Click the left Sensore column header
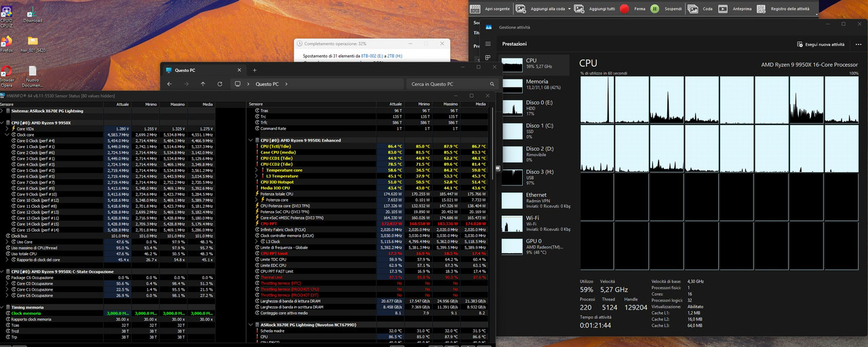Viewport: 868px width, 347px height. (x=52, y=105)
